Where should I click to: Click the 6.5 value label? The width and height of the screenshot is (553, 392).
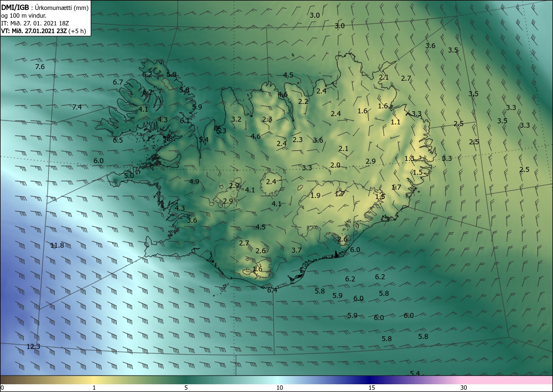[x=118, y=140]
